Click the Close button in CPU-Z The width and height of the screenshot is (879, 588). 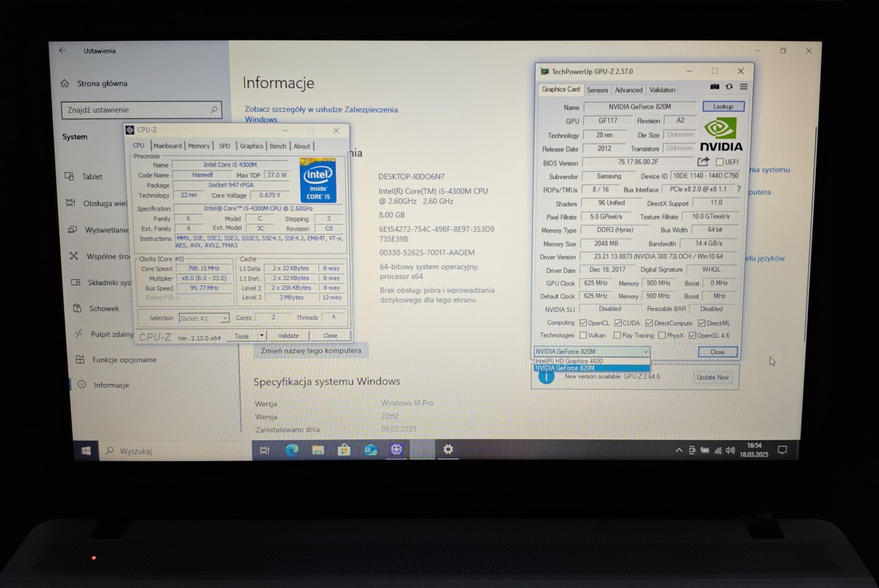tap(330, 336)
